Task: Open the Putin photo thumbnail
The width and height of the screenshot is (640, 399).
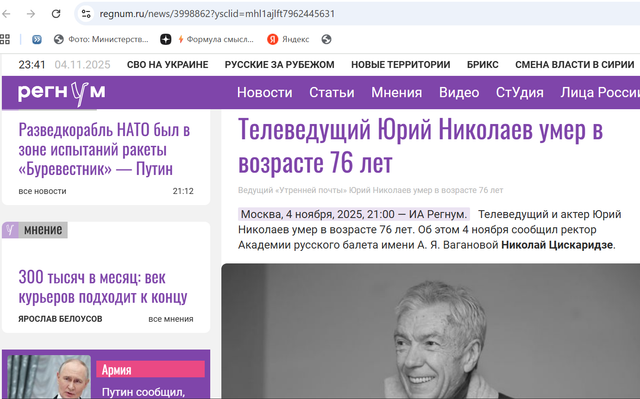Action: click(49, 377)
